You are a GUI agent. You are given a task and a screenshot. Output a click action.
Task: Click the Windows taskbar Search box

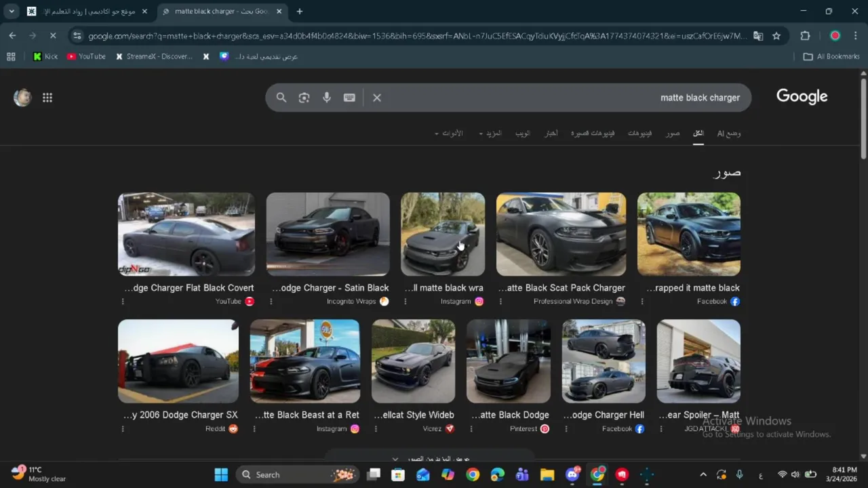click(x=298, y=474)
